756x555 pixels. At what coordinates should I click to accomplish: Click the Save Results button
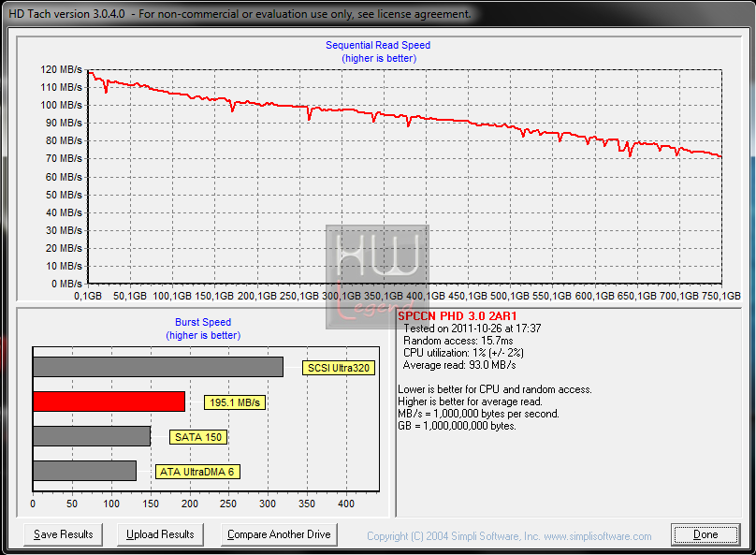tap(64, 534)
